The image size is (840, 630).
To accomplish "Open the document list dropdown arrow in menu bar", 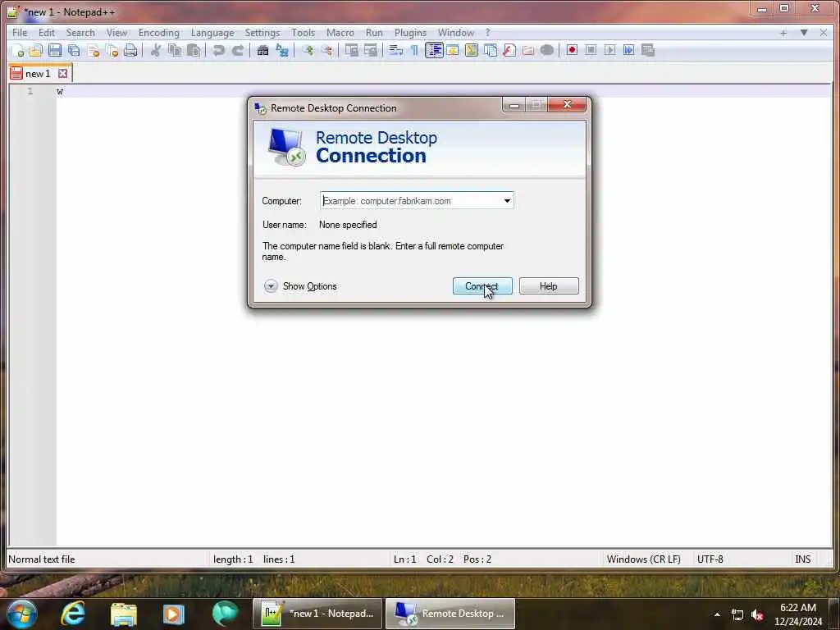I will tap(804, 33).
